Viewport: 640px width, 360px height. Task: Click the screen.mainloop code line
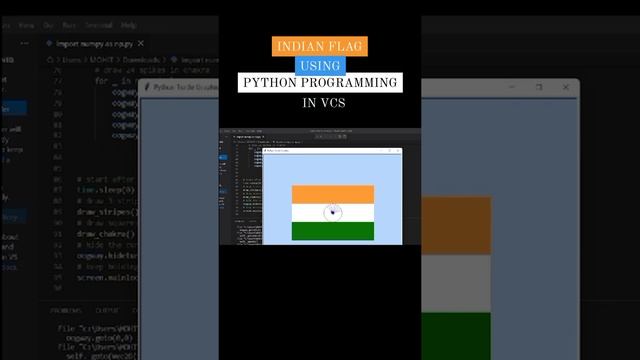tap(108, 278)
